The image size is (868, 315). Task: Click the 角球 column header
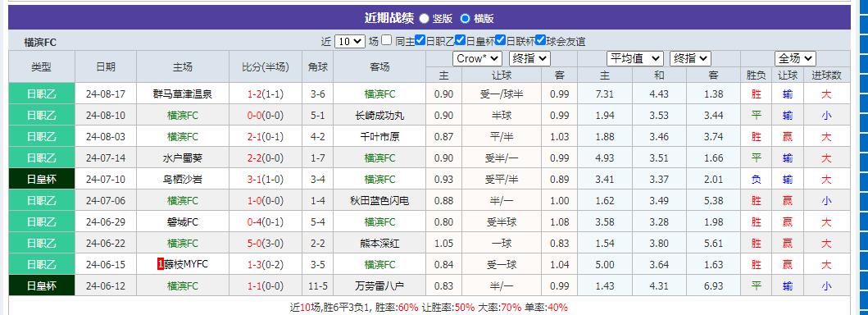pyautogui.click(x=318, y=67)
